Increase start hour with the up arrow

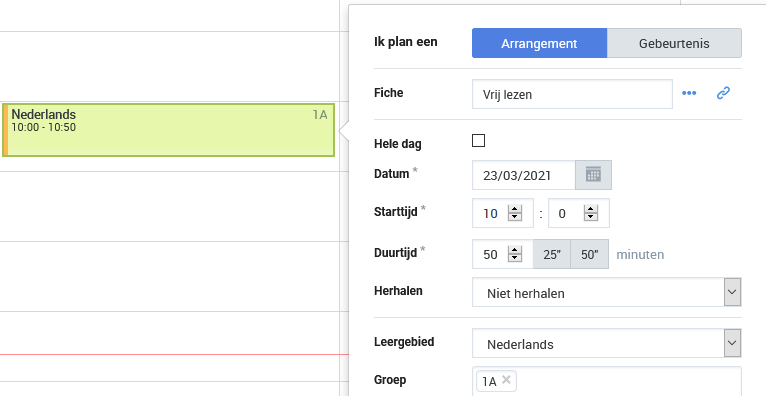coord(515,209)
